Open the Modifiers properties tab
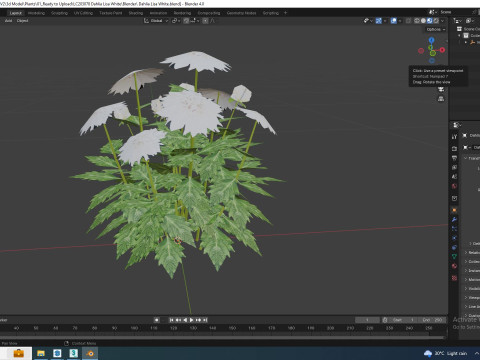Image resolution: width=480 pixels, height=360 pixels. [x=454, y=219]
